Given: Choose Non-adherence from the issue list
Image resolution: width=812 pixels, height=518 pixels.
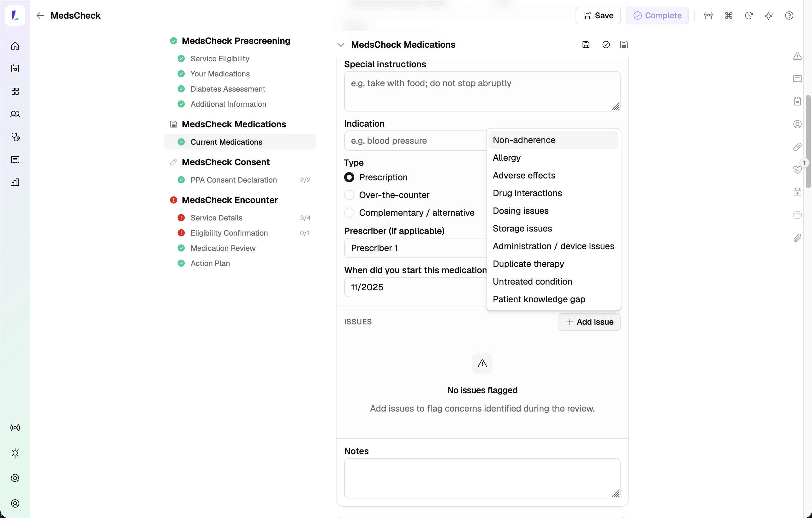Looking at the screenshot, I should 553,140.
